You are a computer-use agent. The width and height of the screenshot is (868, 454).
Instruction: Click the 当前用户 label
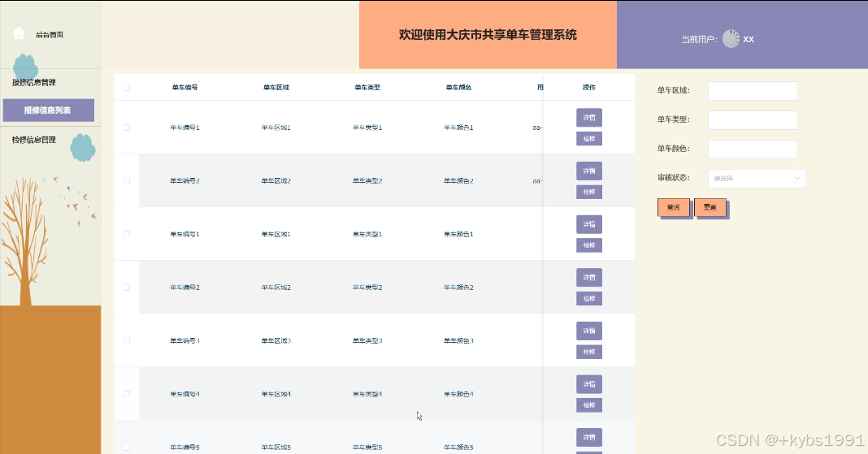(699, 39)
